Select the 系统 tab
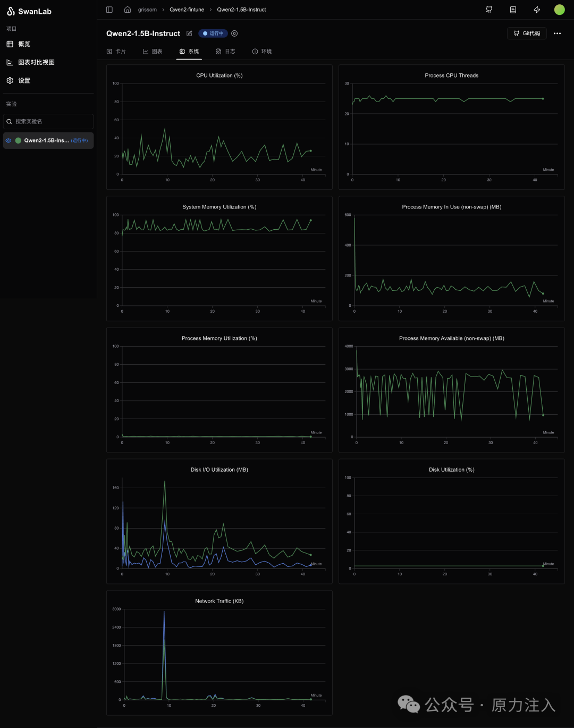 pos(189,52)
